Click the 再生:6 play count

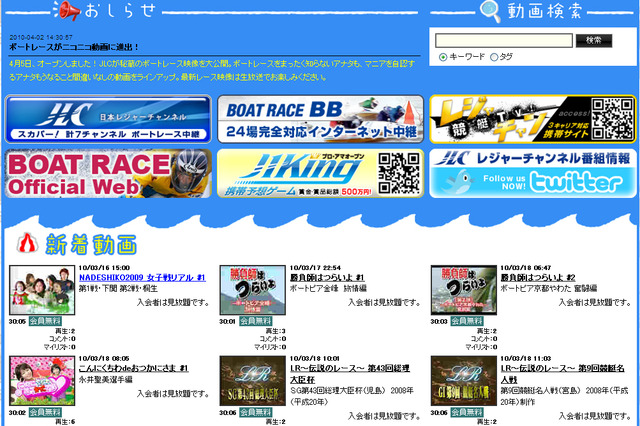(x=65, y=422)
